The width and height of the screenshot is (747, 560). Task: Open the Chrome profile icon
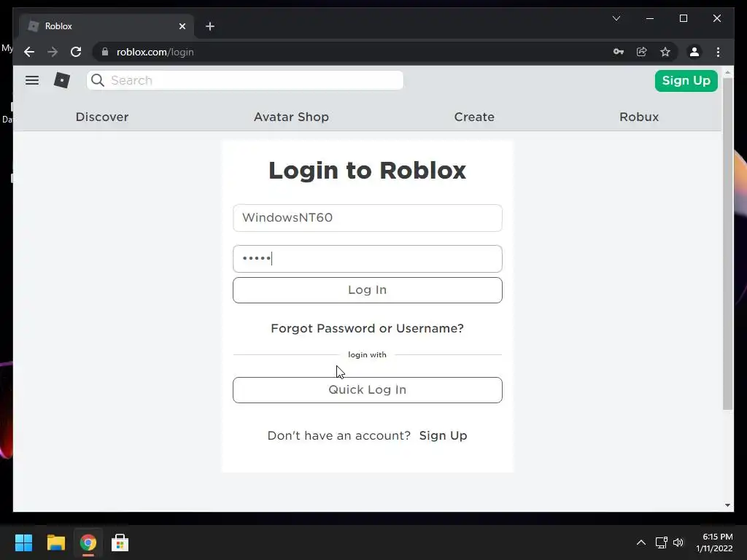click(694, 52)
